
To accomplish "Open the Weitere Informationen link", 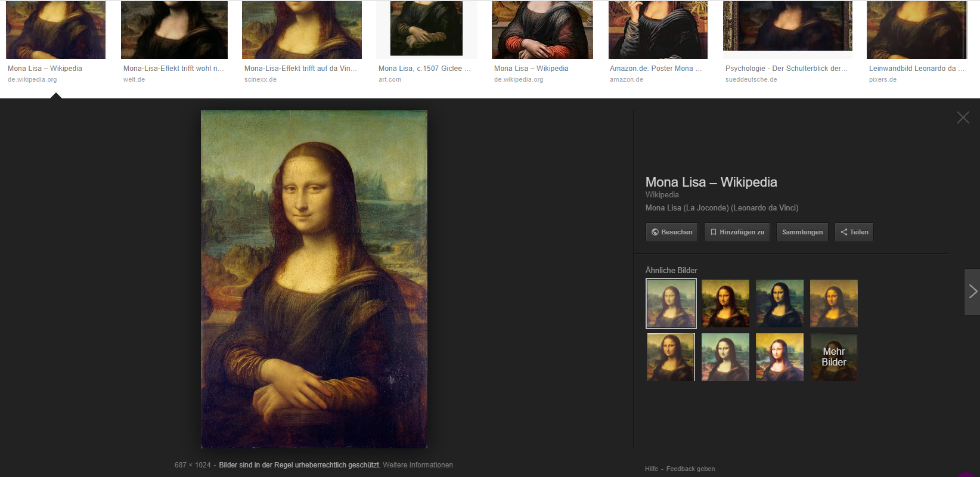I will point(418,465).
